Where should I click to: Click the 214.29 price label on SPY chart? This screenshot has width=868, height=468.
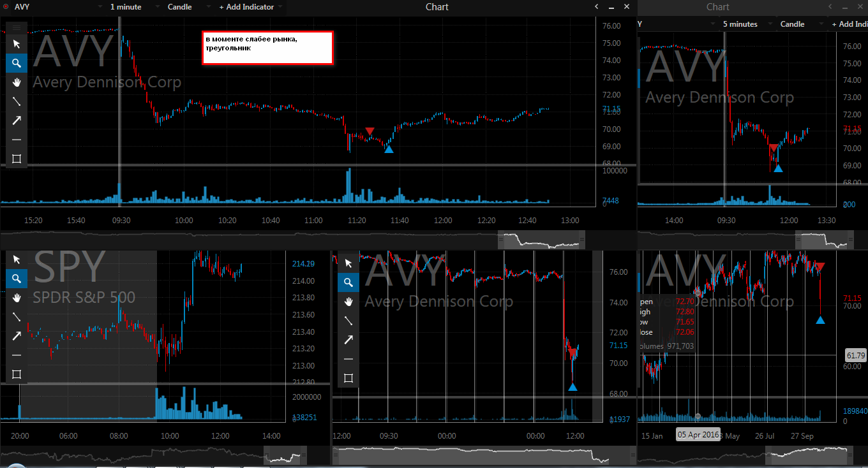click(x=302, y=263)
